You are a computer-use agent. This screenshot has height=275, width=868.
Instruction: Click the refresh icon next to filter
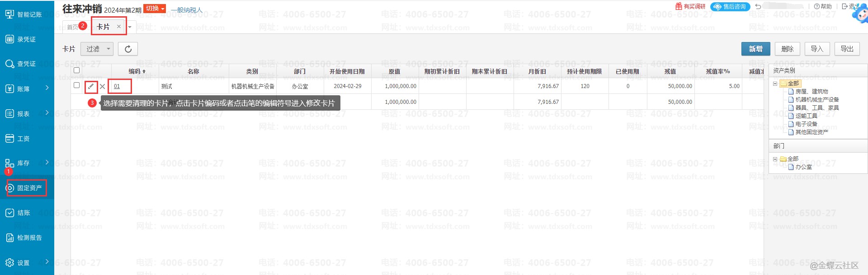click(128, 49)
